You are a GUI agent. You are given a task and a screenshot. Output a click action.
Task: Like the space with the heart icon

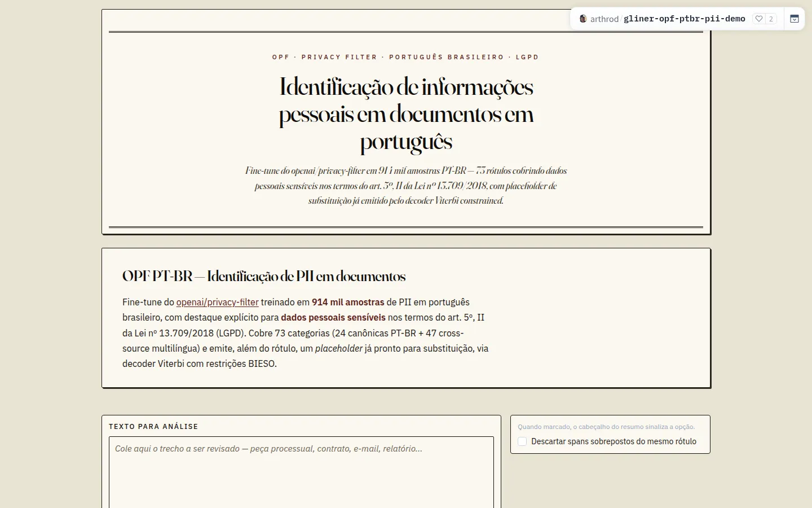(759, 19)
